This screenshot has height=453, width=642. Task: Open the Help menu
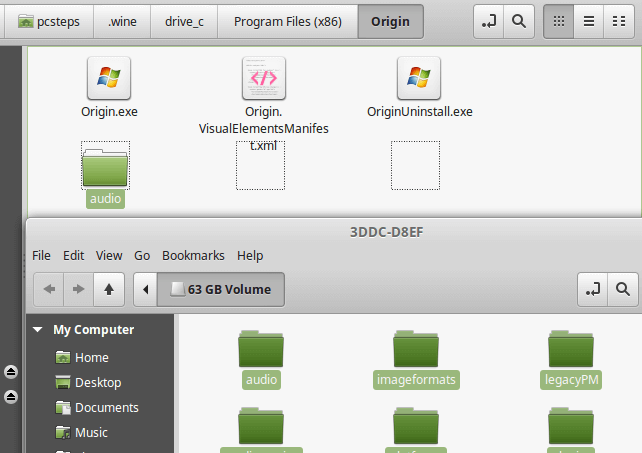(250, 256)
